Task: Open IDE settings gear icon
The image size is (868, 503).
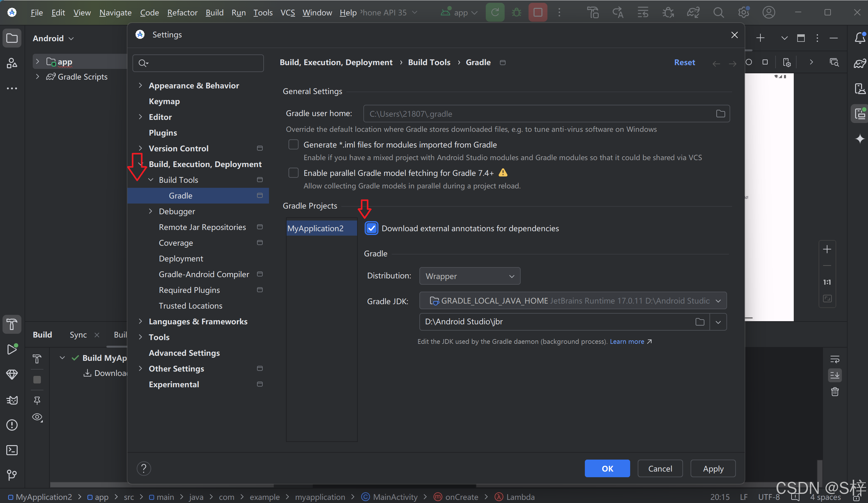Action: tap(744, 13)
